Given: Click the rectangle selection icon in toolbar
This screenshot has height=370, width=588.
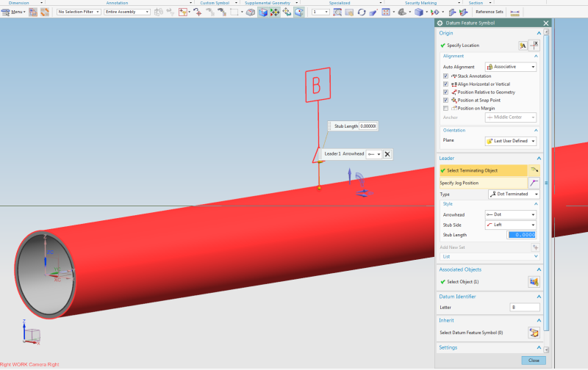Looking at the screenshot, I should [234, 12].
